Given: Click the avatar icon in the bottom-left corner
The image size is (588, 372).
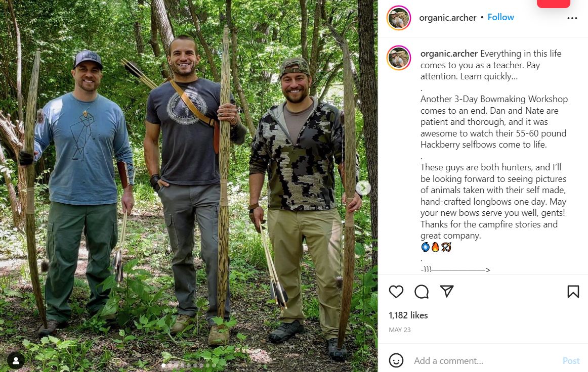Looking at the screenshot, I should [x=17, y=360].
